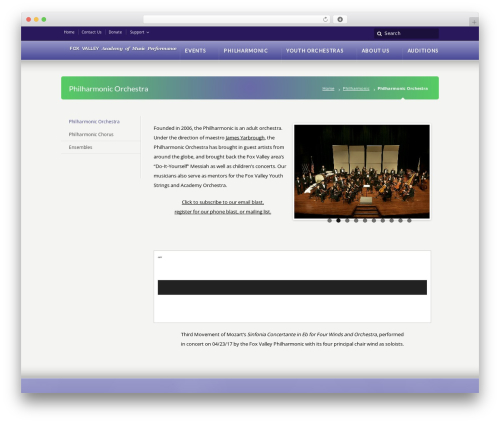Select the active dark slideshow dot
Viewport: 500px width, 423px height.
pos(338,220)
